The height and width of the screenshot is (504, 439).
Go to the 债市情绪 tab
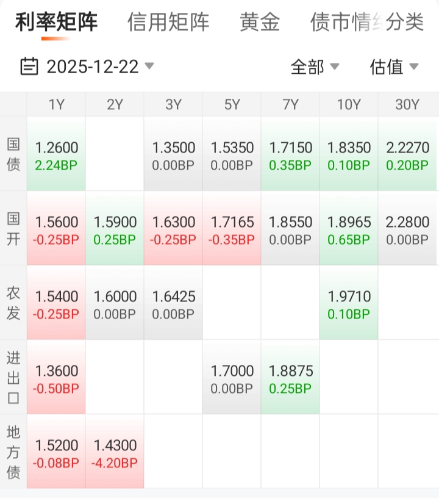(x=341, y=23)
